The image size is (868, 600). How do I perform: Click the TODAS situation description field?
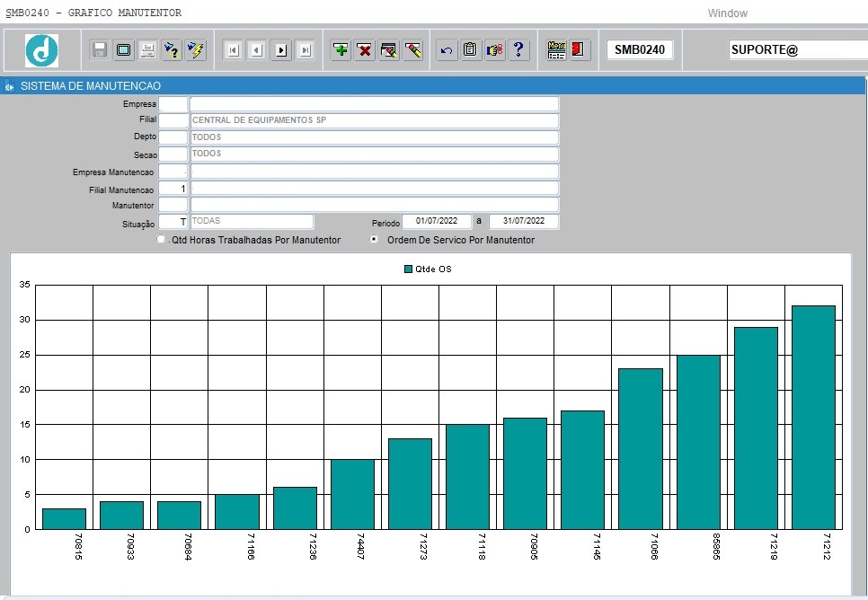[x=252, y=221]
